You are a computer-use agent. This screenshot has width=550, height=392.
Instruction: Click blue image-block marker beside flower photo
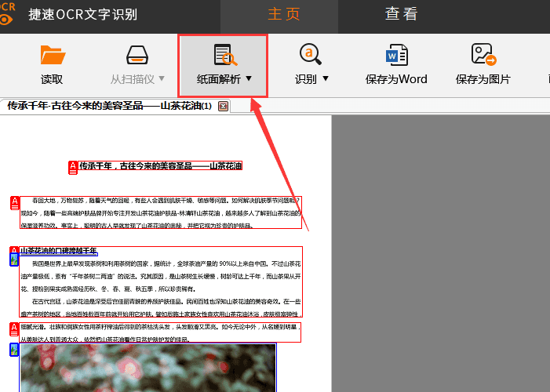pos(14,350)
